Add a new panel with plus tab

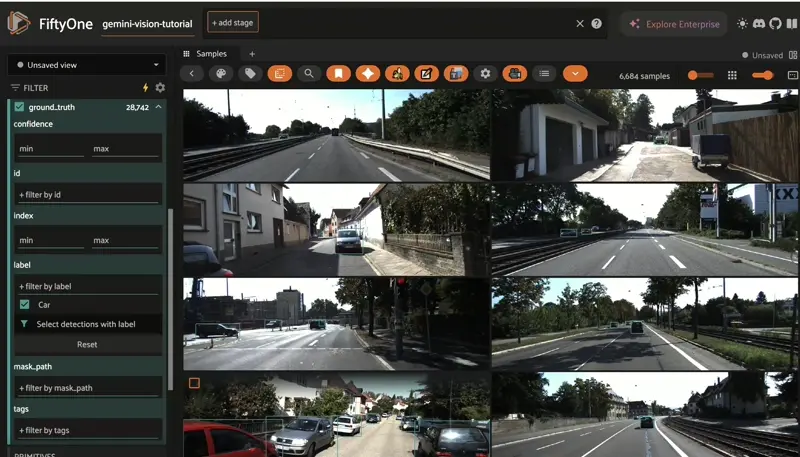252,54
